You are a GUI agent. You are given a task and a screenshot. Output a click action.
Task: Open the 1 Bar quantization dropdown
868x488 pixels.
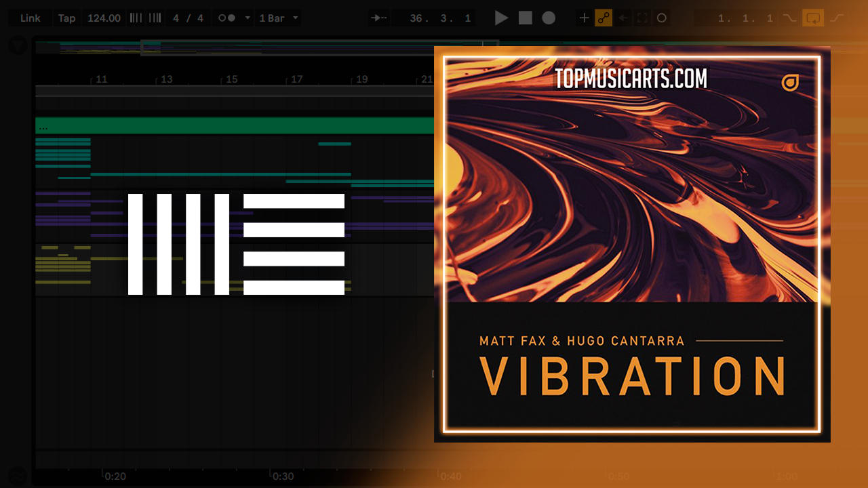[x=278, y=18]
